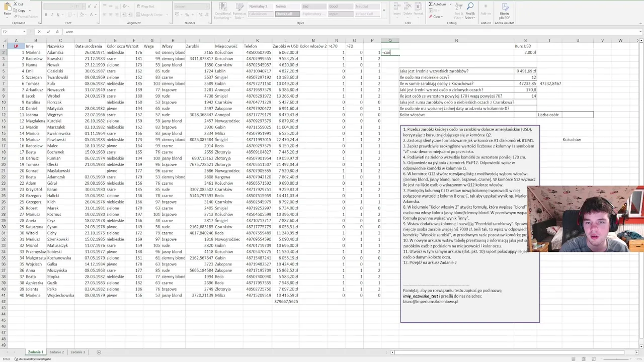The height and width of the screenshot is (362, 644).
Task: Click the 'Liczba osób:' cell
Action: click(x=549, y=115)
